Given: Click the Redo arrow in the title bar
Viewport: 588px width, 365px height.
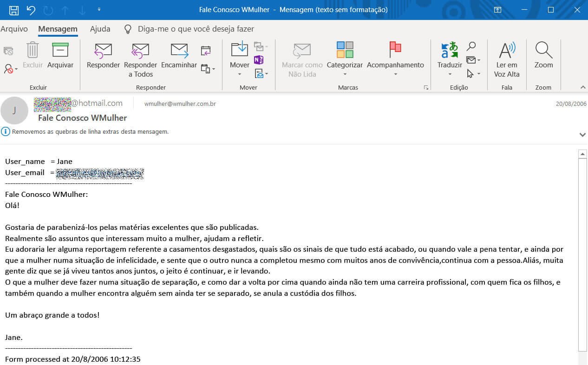Looking at the screenshot, I should point(48,10).
